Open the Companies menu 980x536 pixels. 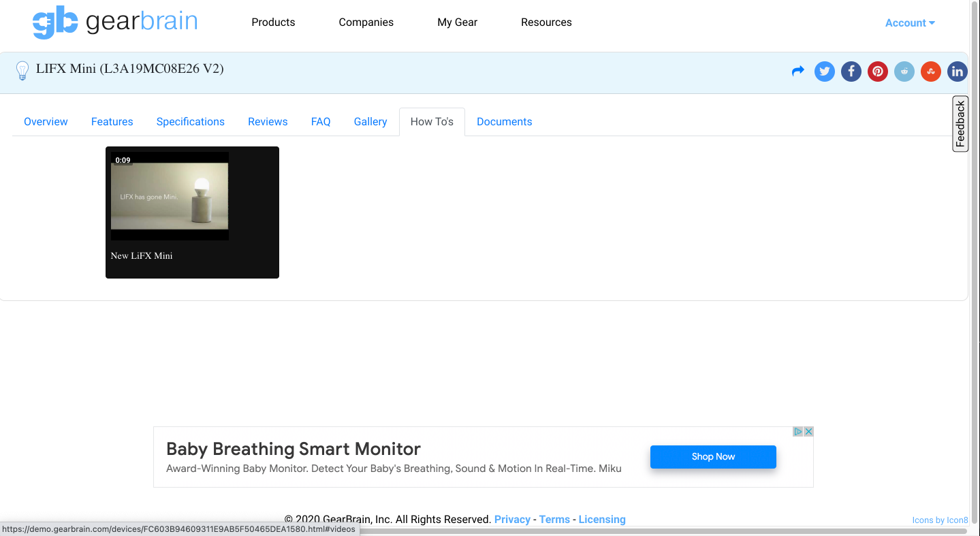tap(366, 22)
